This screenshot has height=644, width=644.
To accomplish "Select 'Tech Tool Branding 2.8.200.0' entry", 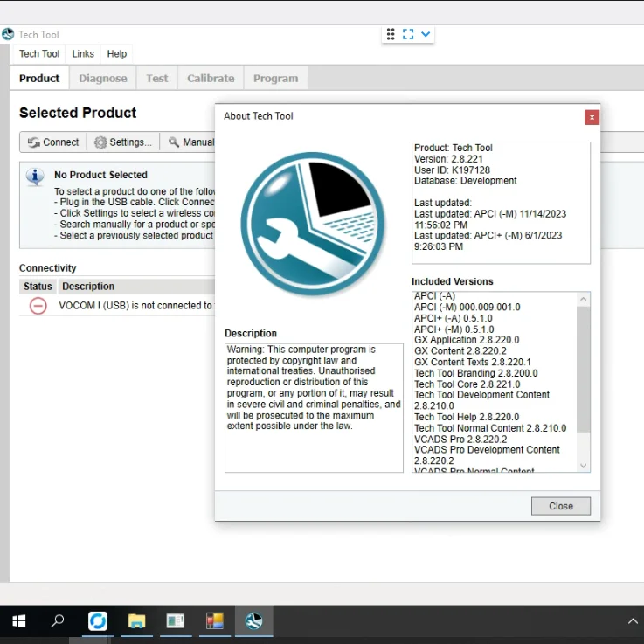I will point(475,373).
